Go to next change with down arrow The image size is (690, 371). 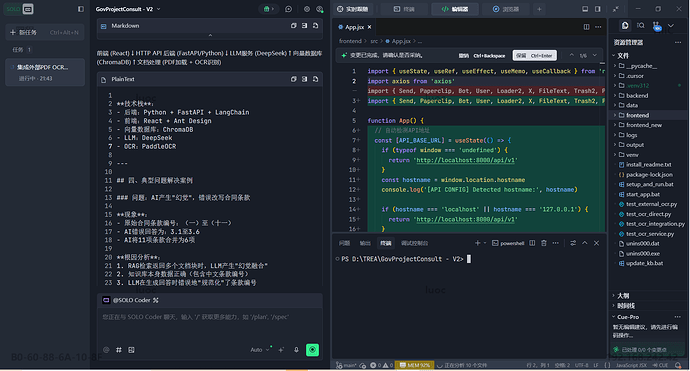(595, 55)
